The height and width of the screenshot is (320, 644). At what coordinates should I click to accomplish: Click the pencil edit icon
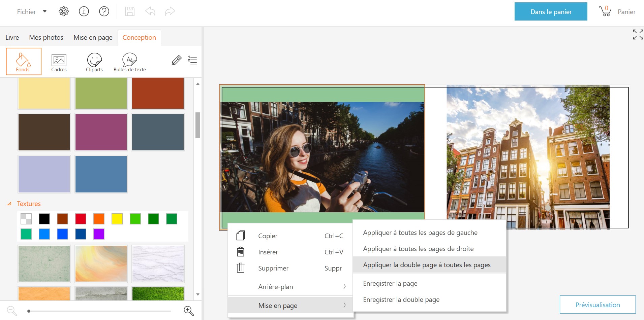[x=177, y=60]
